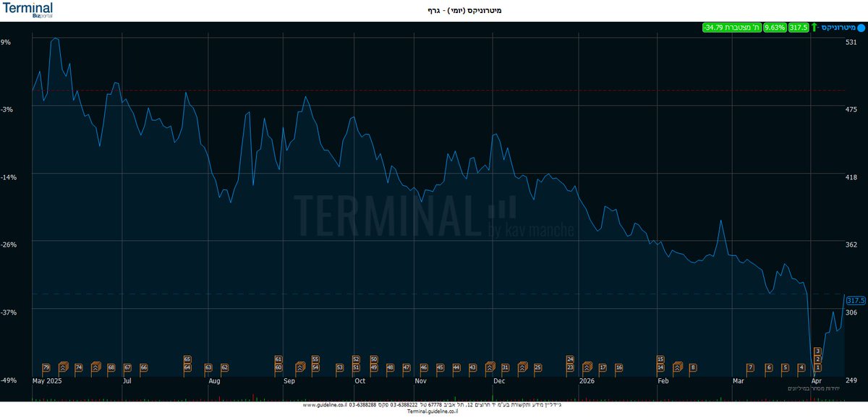
Task: Open event flag 16
Action: click(x=619, y=367)
